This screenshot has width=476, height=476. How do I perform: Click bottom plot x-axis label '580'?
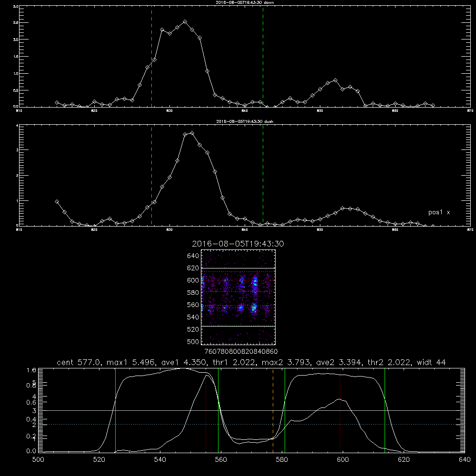[x=282, y=460]
